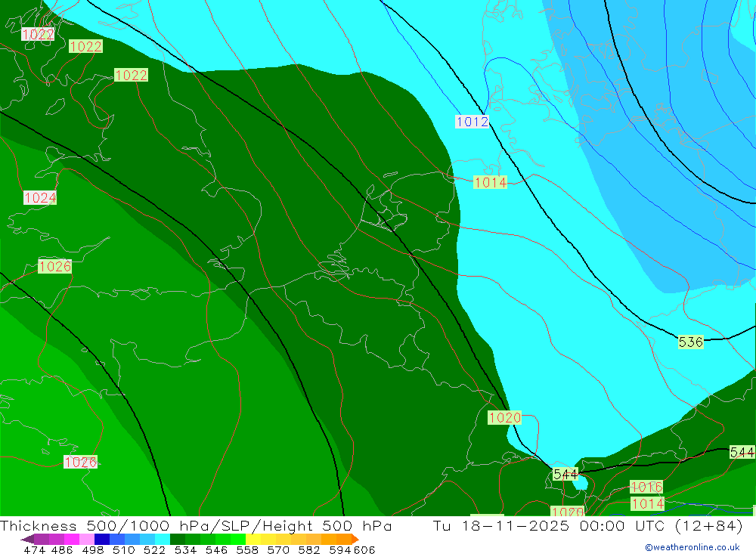Select the light pink legend swatch

[x=87, y=539]
